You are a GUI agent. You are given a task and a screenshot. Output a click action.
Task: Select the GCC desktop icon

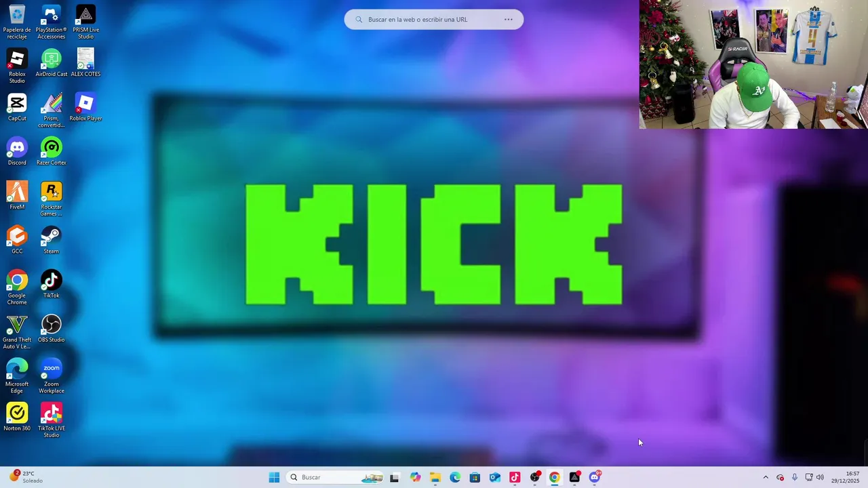tap(17, 240)
